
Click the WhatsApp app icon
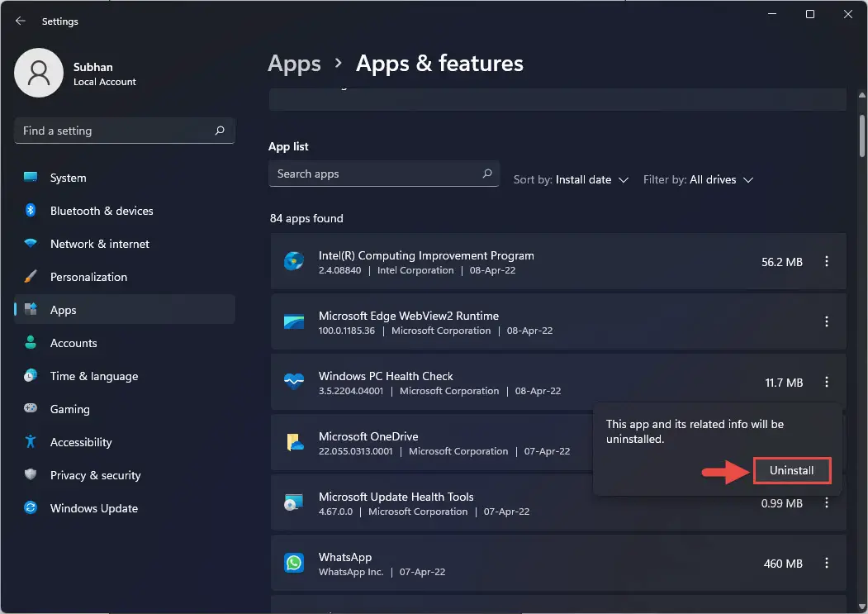pyautogui.click(x=294, y=563)
